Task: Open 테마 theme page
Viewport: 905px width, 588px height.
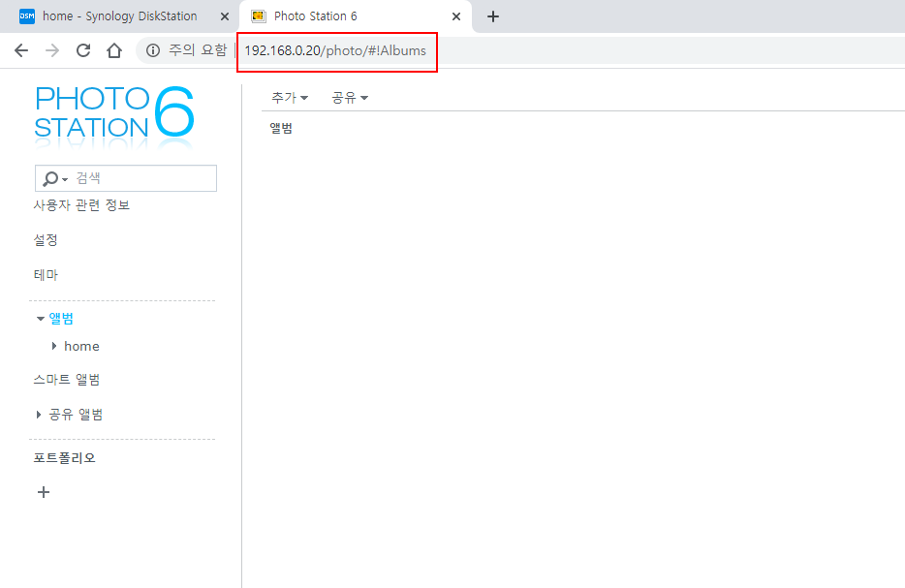Action: point(46,275)
